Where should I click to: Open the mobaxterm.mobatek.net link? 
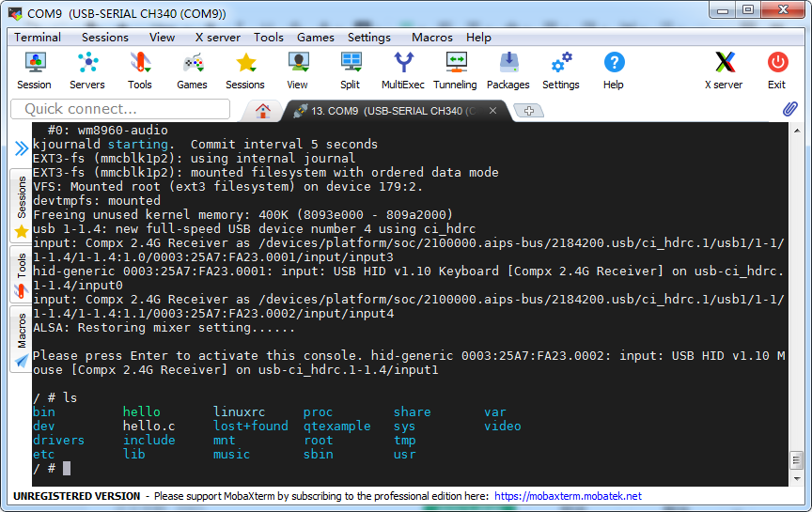click(568, 496)
